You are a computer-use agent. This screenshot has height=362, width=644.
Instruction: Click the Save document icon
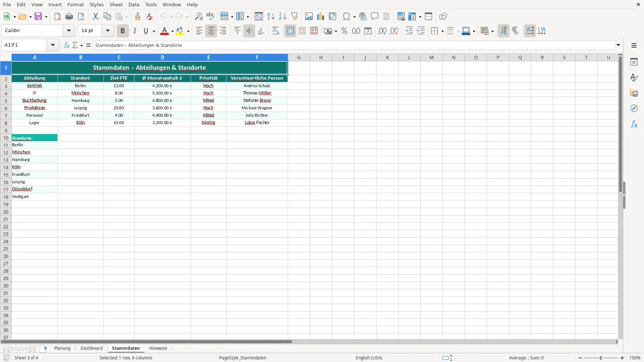pos(39,17)
